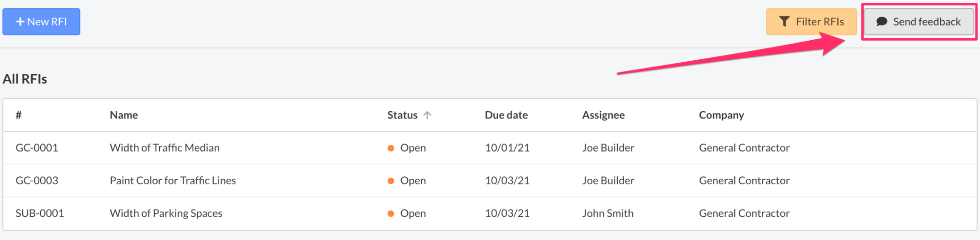The width and height of the screenshot is (980, 240).
Task: Open Width of Parking Spaces RFI
Action: [x=166, y=214]
